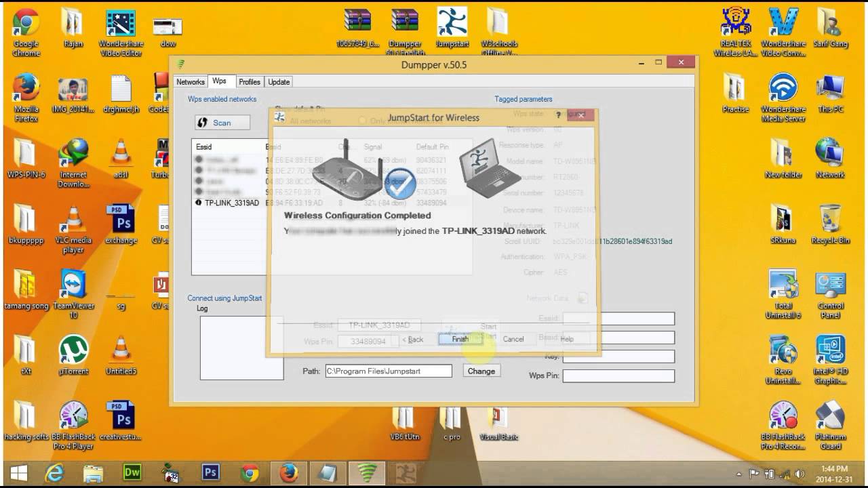Open the creativestu PSD file icon
The width and height of the screenshot is (868, 488).
(x=121, y=422)
